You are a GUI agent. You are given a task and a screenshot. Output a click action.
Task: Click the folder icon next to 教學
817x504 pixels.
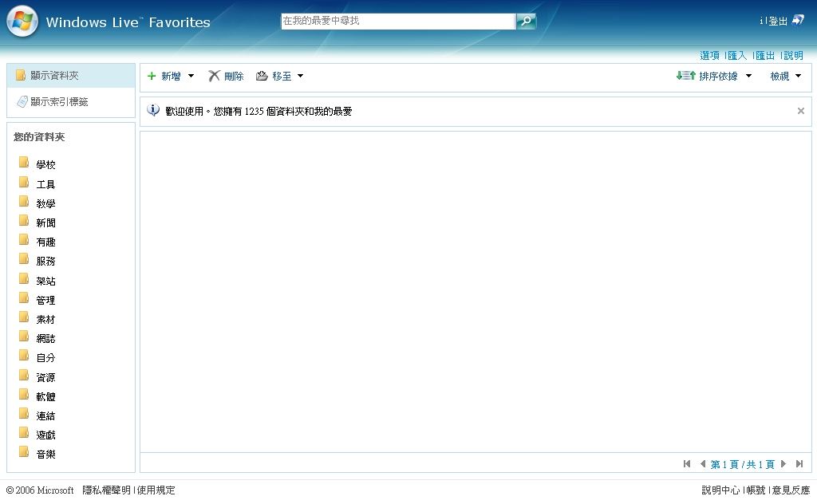[x=24, y=202]
